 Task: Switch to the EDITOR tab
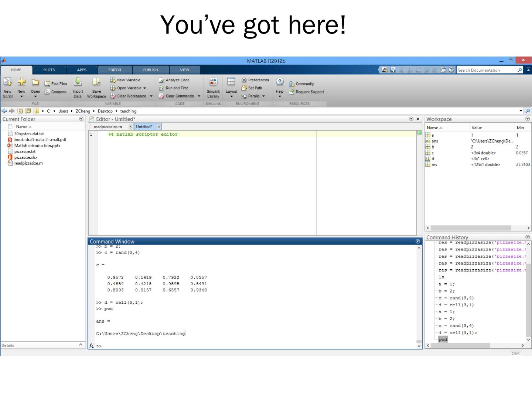pos(115,70)
